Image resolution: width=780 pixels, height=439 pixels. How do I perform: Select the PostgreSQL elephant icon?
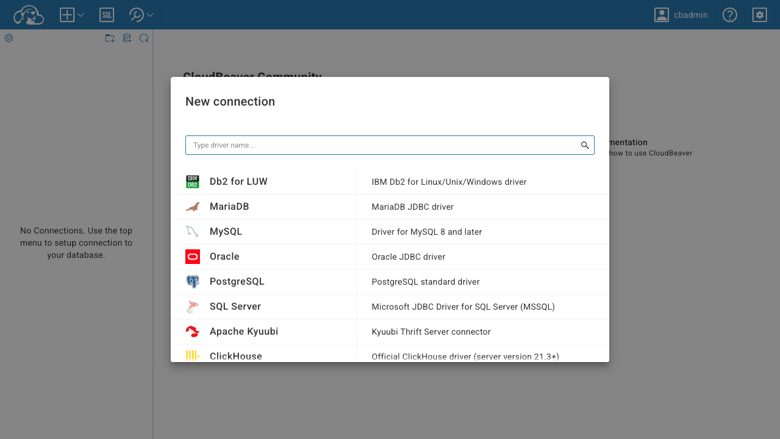coord(193,281)
